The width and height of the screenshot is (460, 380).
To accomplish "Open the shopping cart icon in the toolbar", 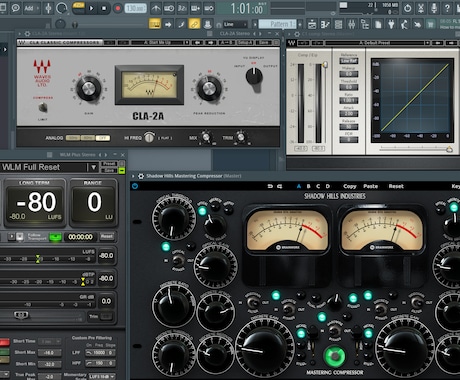I will tap(431, 24).
